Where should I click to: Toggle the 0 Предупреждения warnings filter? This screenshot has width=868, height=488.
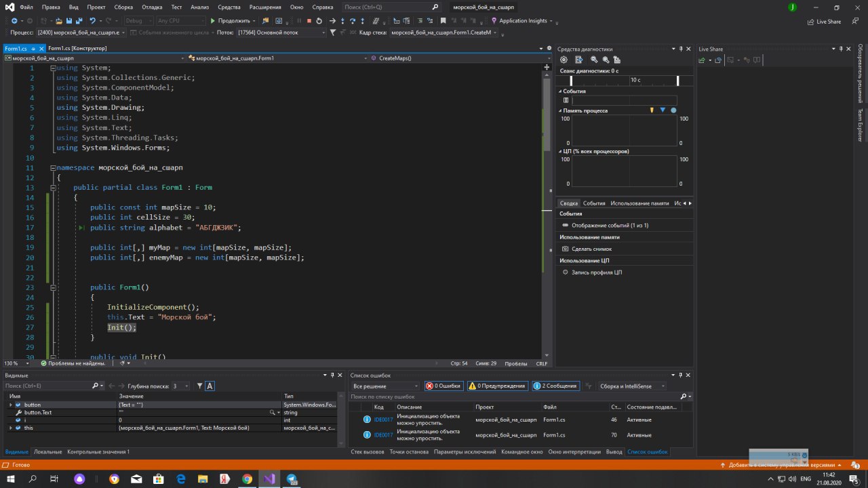[496, 386]
